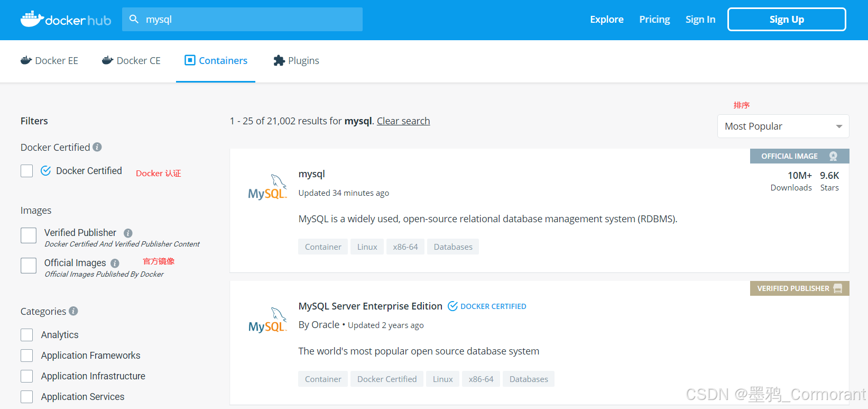
Task: Click the Clear search link
Action: 403,121
